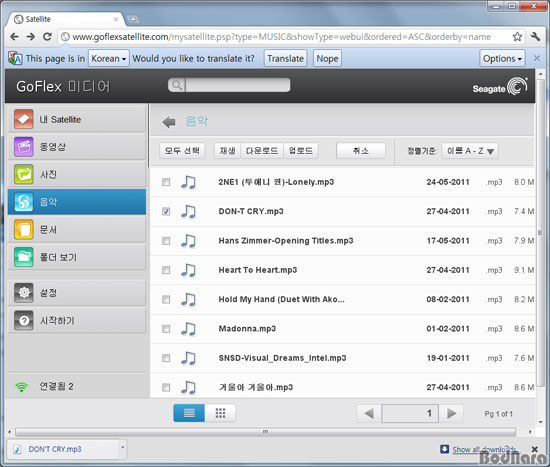Click Hans Zimmer-Opening Titles.mp3 file name

tap(286, 241)
